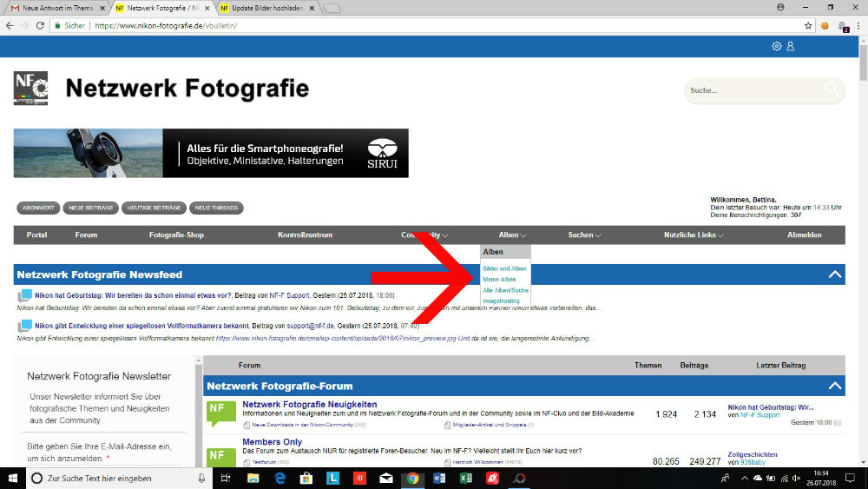Switch to the Neue Antwort im Thema tab
Image resolution: width=868 pixels, height=489 pixels.
click(57, 9)
